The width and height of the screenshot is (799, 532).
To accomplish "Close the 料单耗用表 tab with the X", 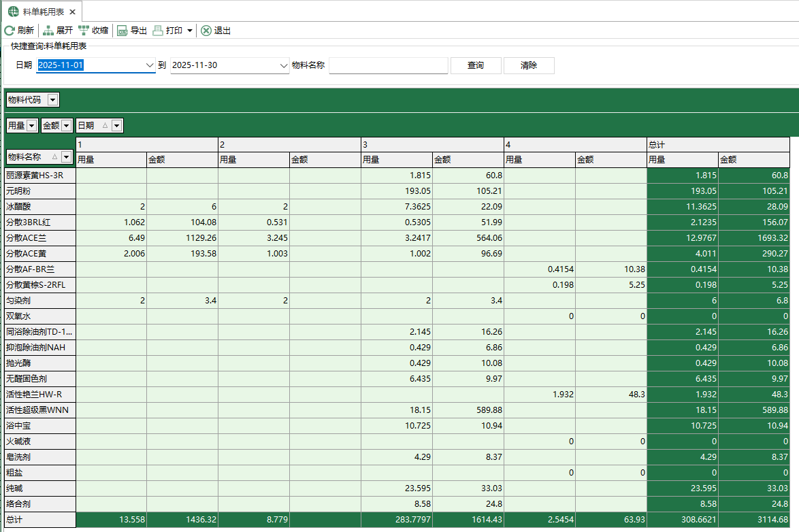I will [x=72, y=12].
